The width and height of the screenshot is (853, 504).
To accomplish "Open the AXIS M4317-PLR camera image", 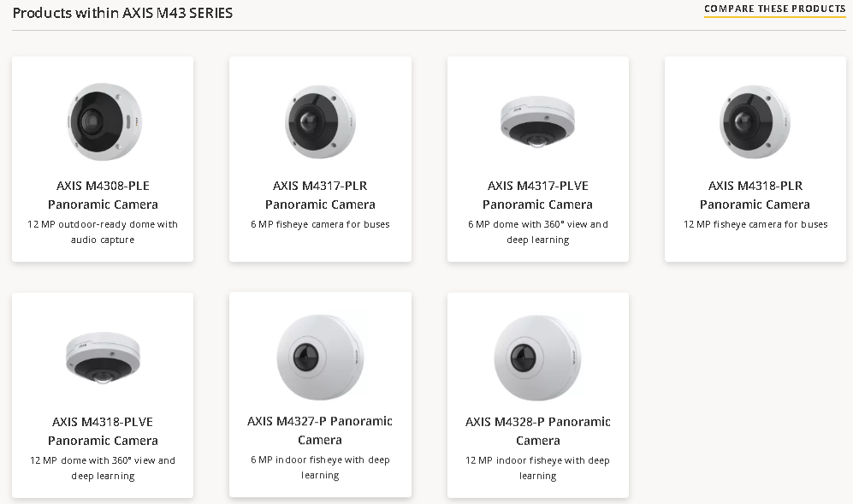I will 320,121.
